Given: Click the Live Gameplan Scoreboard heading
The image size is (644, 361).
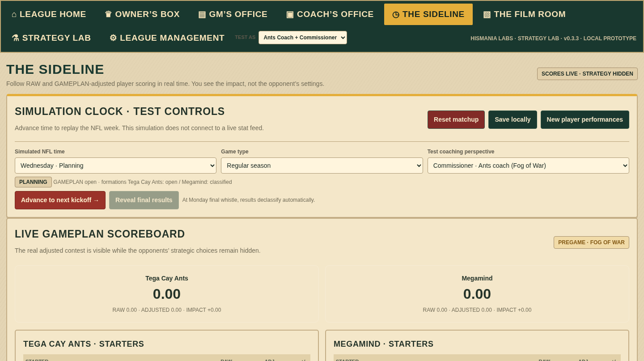Looking at the screenshot, I should (x=100, y=234).
